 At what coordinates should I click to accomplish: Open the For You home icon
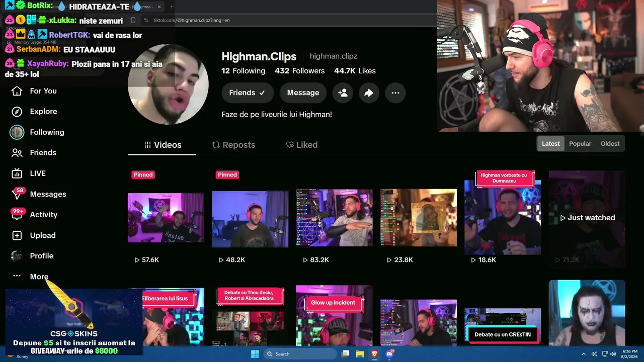pos(17,91)
